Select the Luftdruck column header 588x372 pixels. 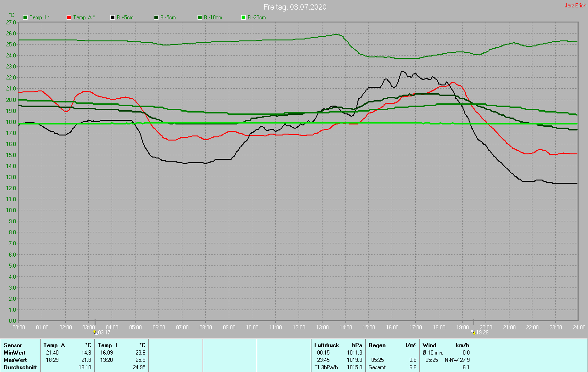tap(327, 345)
